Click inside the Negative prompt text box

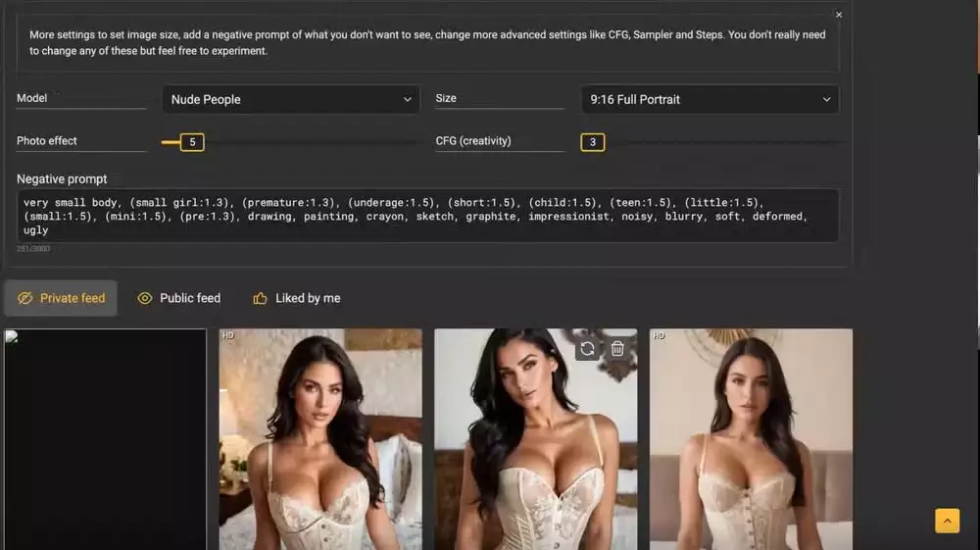(427, 216)
